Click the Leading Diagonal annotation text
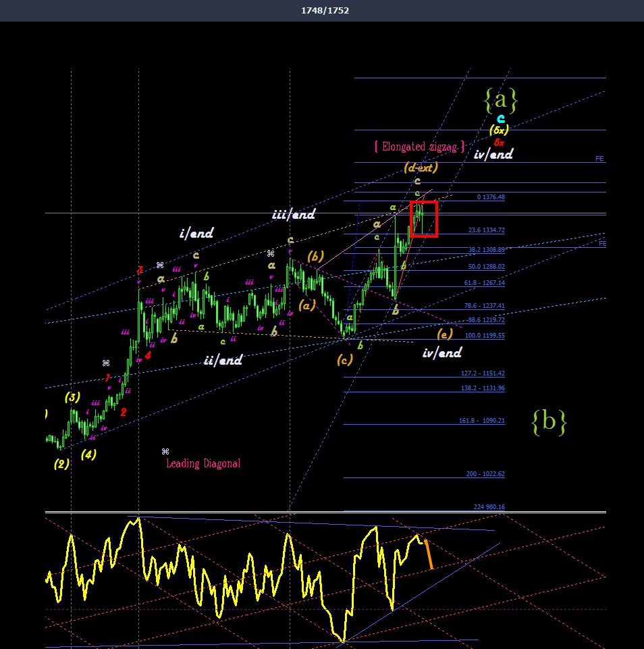This screenshot has height=649, width=644. point(203,463)
